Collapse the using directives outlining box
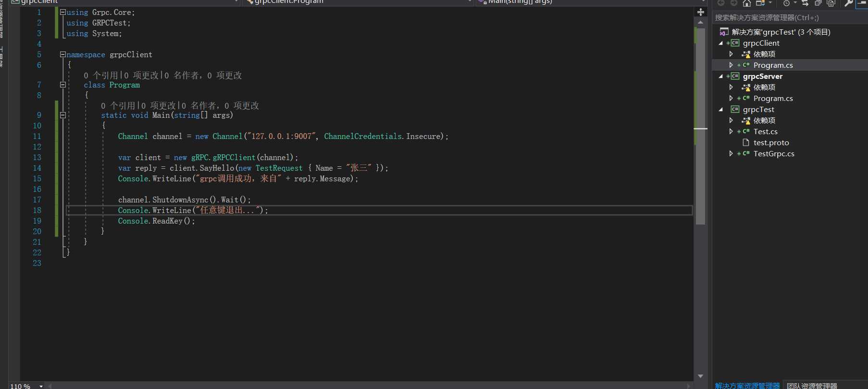The height and width of the screenshot is (389, 868). tap(62, 12)
